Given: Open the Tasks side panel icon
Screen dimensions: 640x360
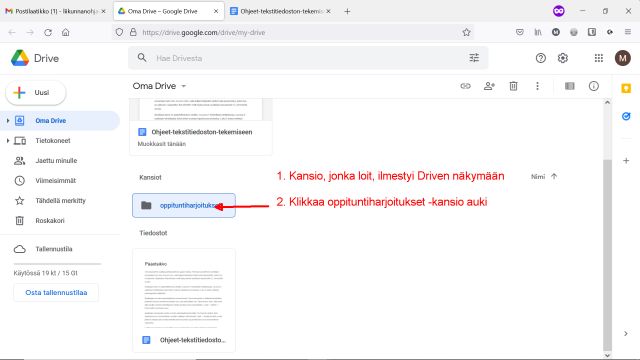Looking at the screenshot, I should pos(626,116).
